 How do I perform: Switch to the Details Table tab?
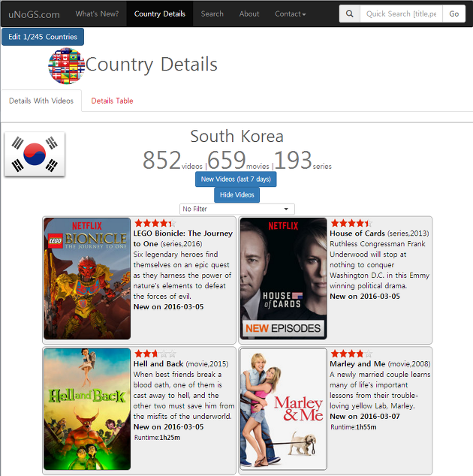112,101
